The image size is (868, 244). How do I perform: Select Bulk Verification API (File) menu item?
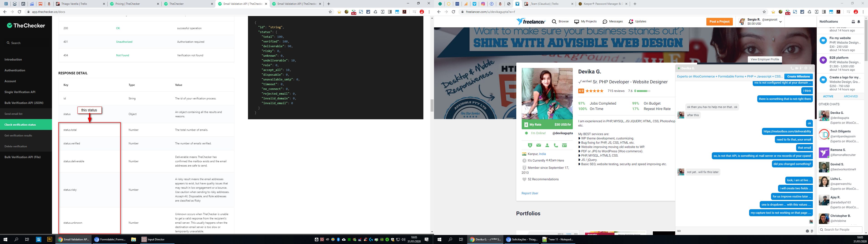pos(23,157)
